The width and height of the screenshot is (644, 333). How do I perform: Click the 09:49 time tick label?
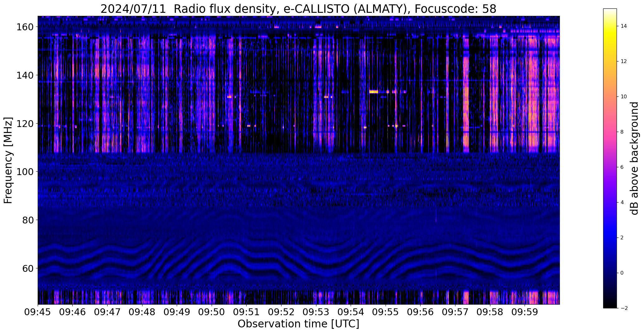tap(177, 312)
